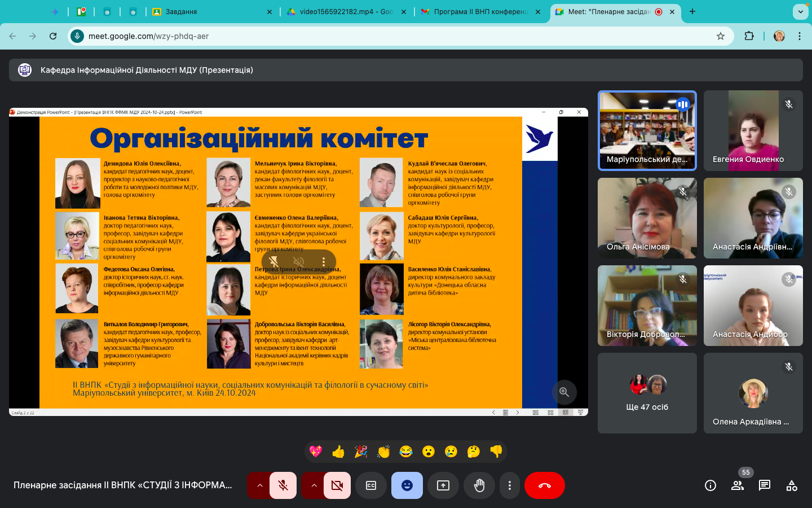Open the meeting chat panel
The height and width of the screenshot is (508, 812).
[765, 485]
